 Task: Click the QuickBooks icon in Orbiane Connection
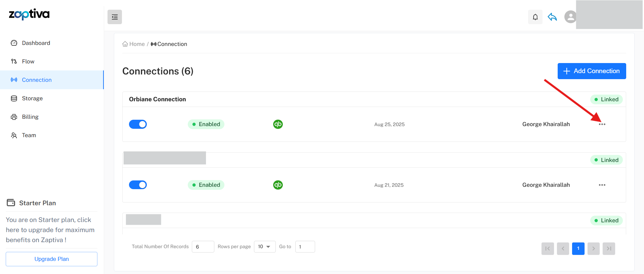coord(278,124)
